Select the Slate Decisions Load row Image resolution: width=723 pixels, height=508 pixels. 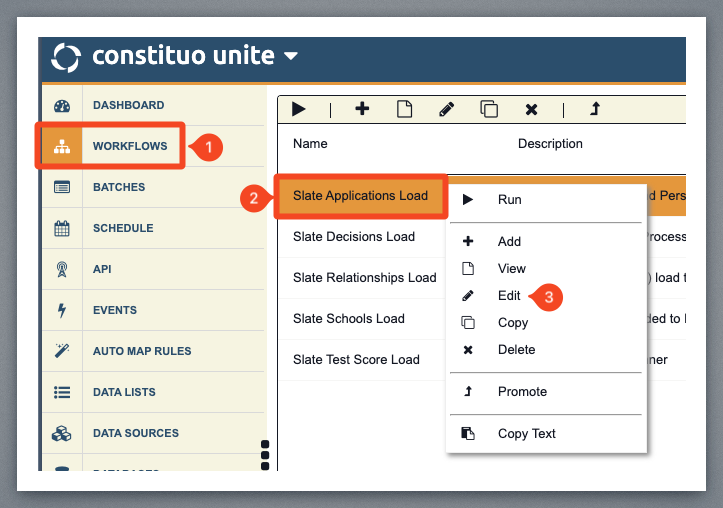pyautogui.click(x=354, y=237)
